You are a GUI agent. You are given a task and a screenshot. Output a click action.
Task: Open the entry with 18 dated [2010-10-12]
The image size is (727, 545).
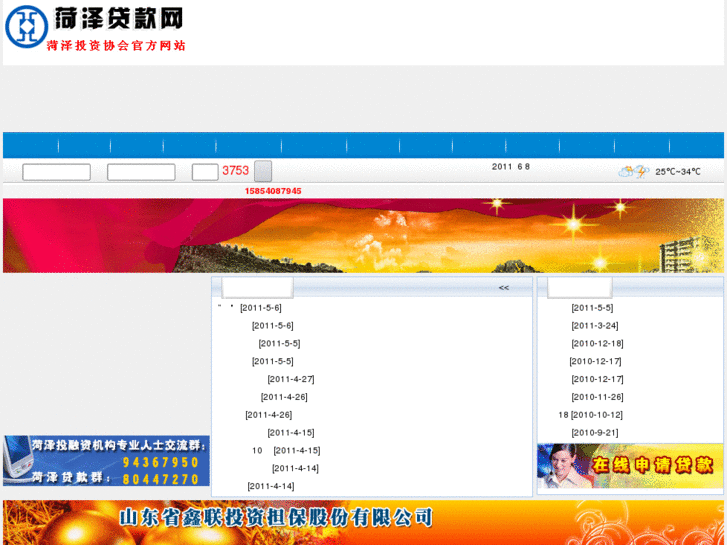(x=590, y=415)
